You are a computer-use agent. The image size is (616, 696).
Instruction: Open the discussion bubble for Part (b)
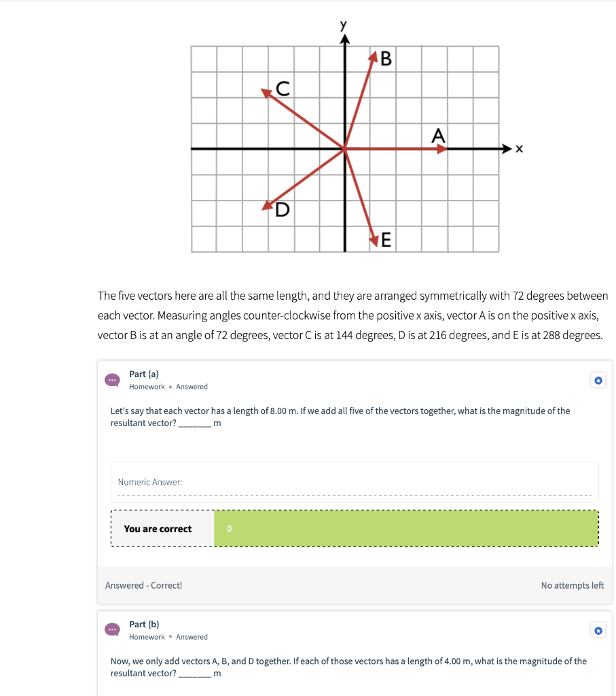coord(112,630)
